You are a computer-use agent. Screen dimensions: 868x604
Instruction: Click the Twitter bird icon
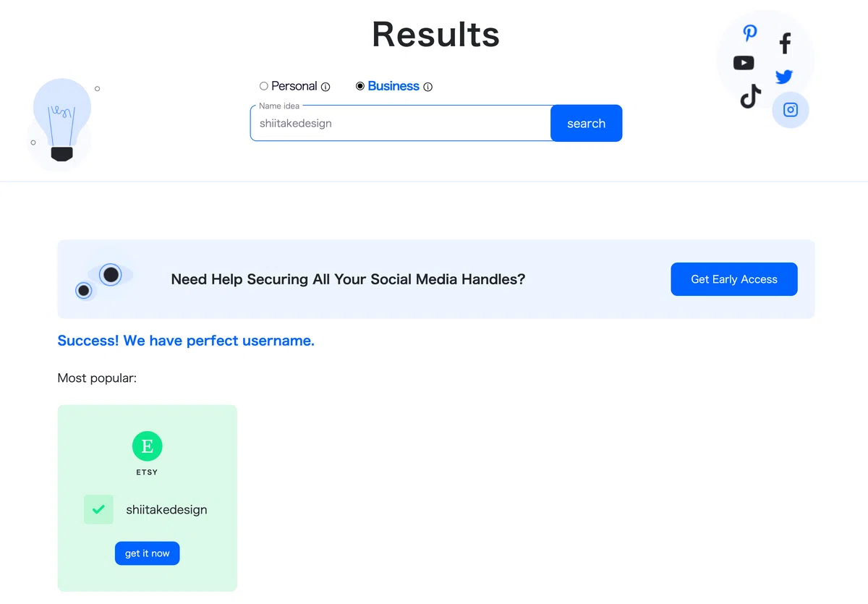point(784,76)
